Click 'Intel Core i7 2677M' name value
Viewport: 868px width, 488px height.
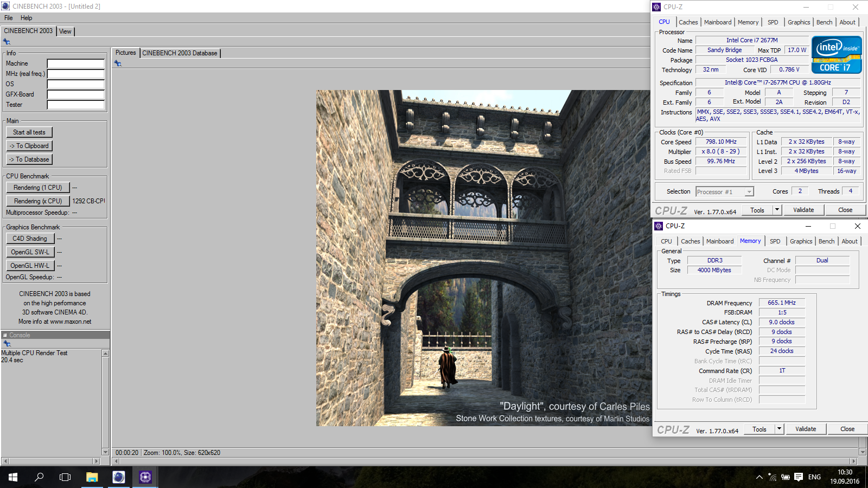click(x=752, y=40)
